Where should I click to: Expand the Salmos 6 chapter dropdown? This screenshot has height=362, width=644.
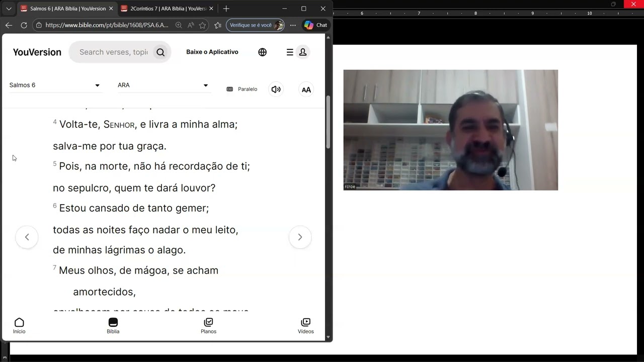pos(55,85)
